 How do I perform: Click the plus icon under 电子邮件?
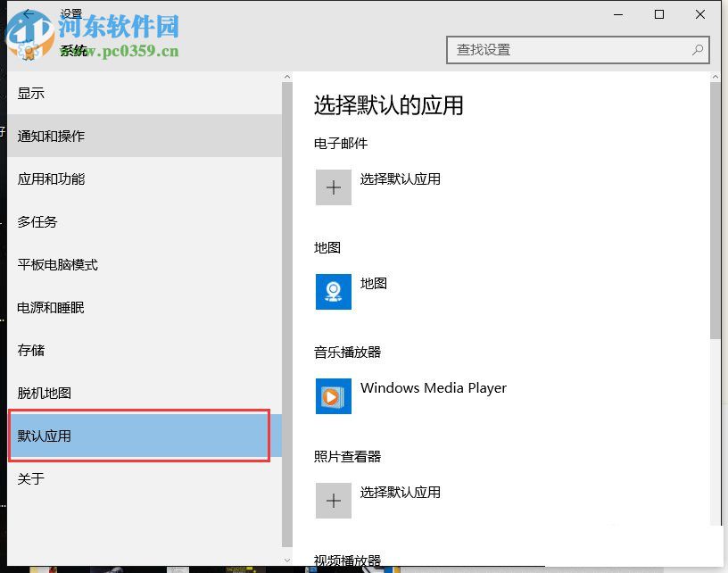[333, 187]
